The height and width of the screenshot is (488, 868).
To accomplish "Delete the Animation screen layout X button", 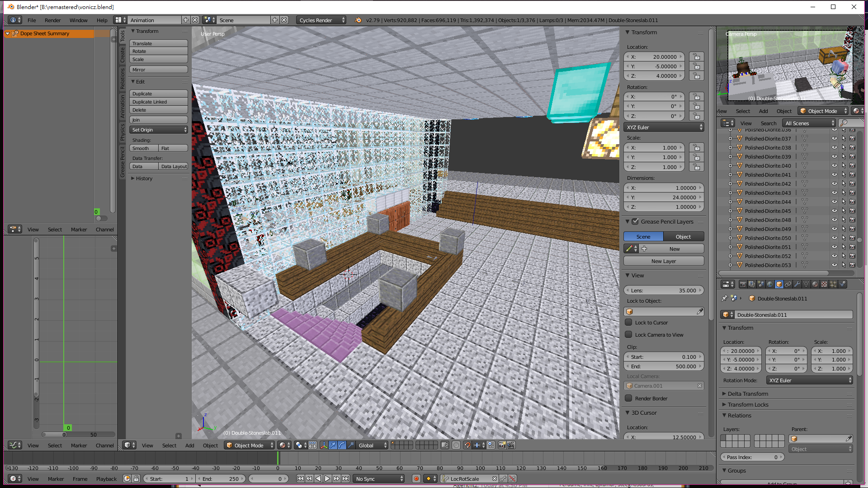I will (195, 20).
